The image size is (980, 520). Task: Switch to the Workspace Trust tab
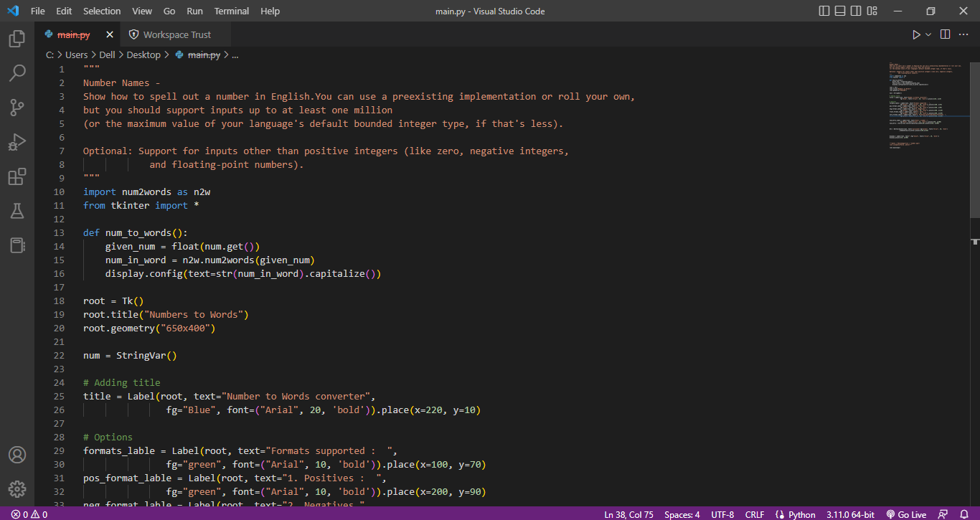176,34
